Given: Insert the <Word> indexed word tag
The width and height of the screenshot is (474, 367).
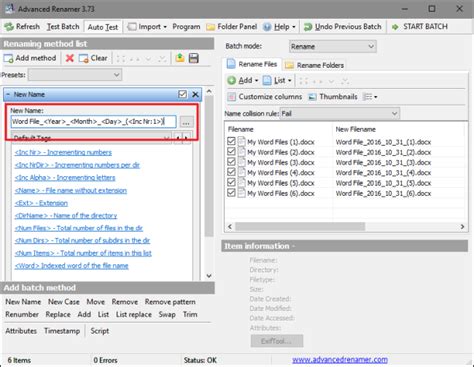Looking at the screenshot, I should click(x=71, y=266).
